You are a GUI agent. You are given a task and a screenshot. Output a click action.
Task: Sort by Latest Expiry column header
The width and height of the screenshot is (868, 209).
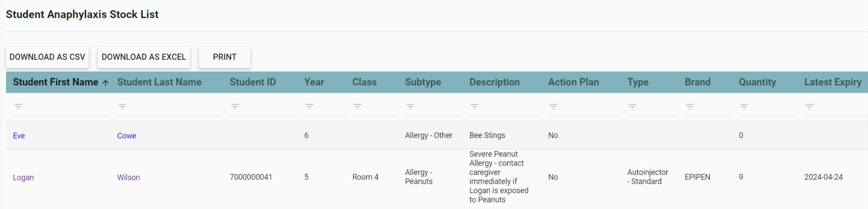tap(832, 82)
